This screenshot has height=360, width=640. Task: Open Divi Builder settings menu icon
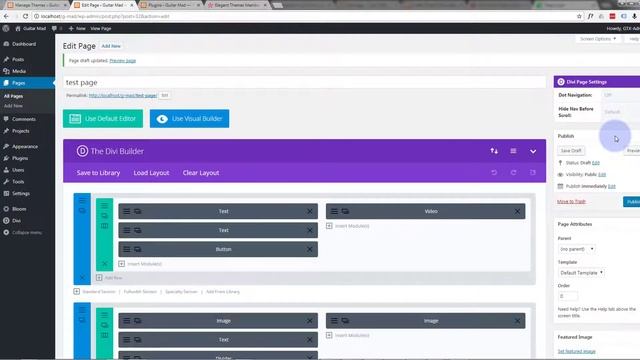[513, 151]
